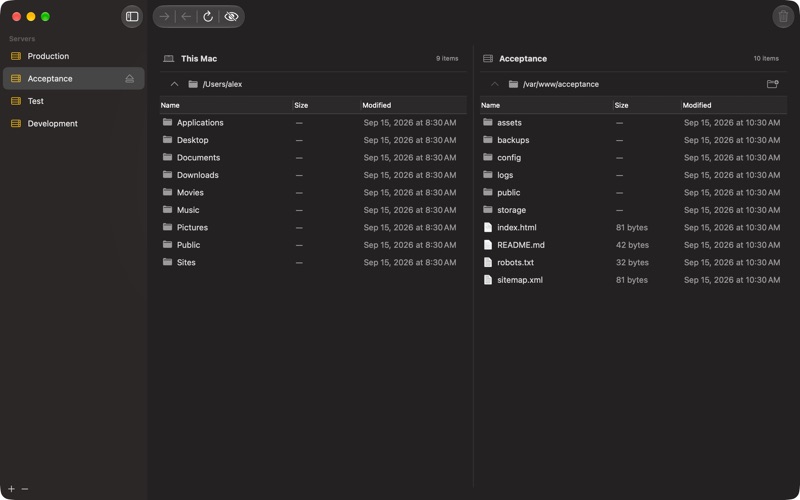
Task: Select the Acceptance server
Action: coord(73,79)
